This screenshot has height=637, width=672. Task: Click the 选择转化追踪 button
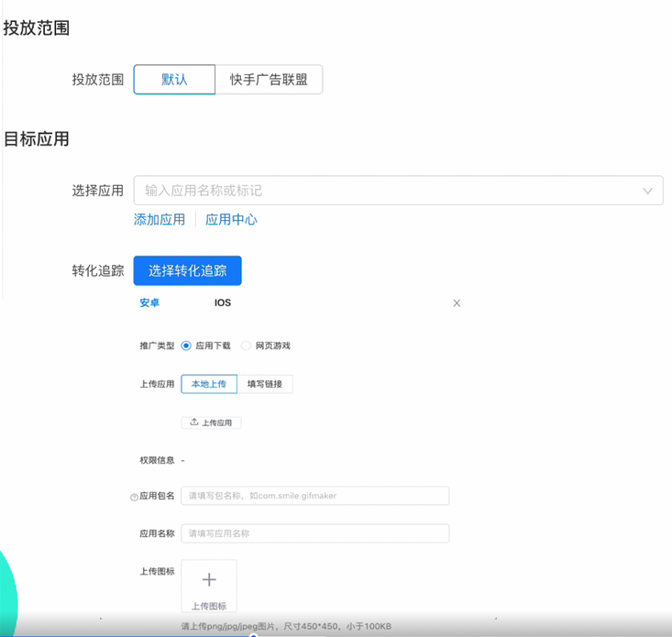(187, 270)
